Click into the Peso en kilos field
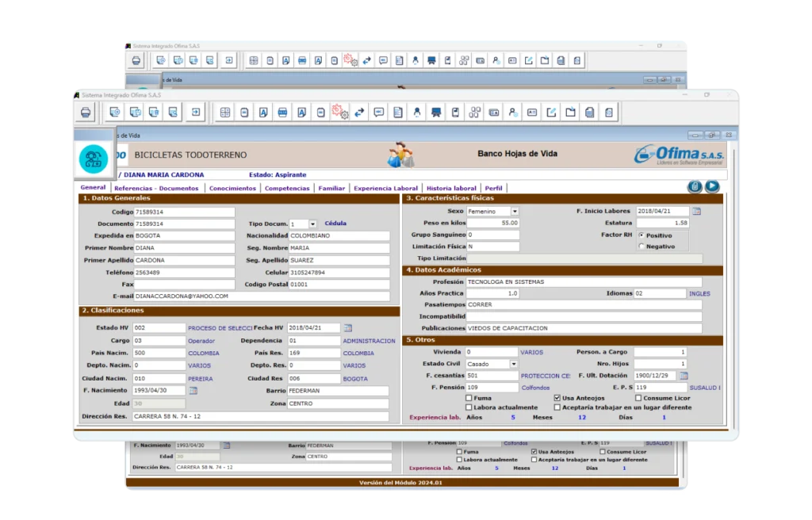Screen dimensions: 812x520 pyautogui.click(x=493, y=223)
